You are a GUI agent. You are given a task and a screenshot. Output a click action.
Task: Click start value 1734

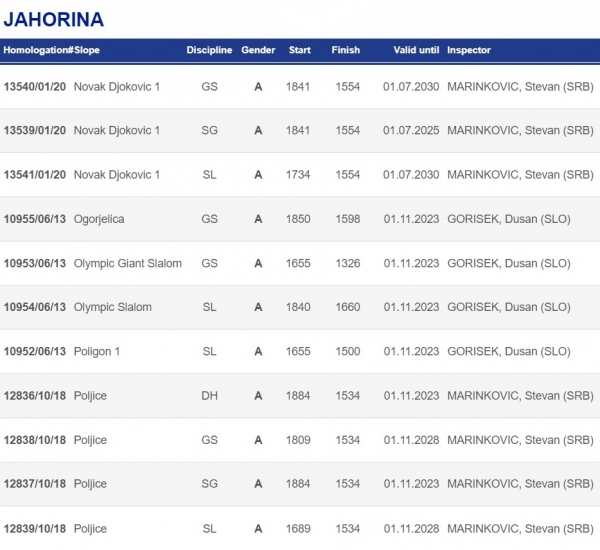(298, 175)
